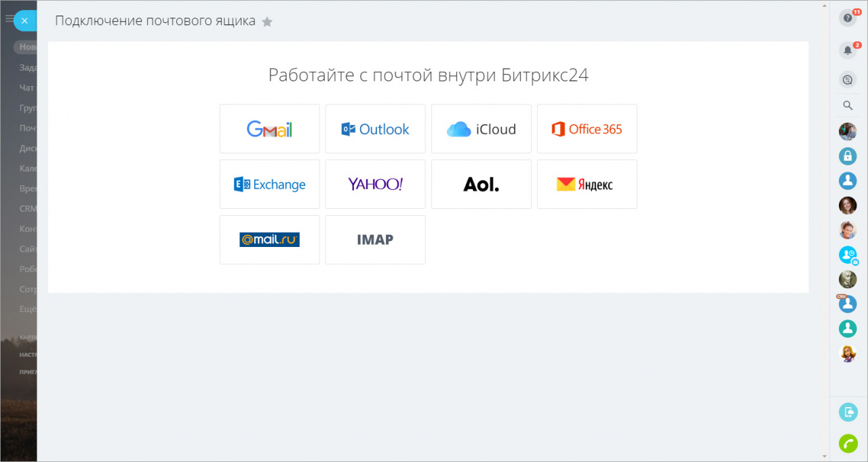This screenshot has height=462, width=868.
Task: Open help via the question mark icon
Action: coord(848,18)
